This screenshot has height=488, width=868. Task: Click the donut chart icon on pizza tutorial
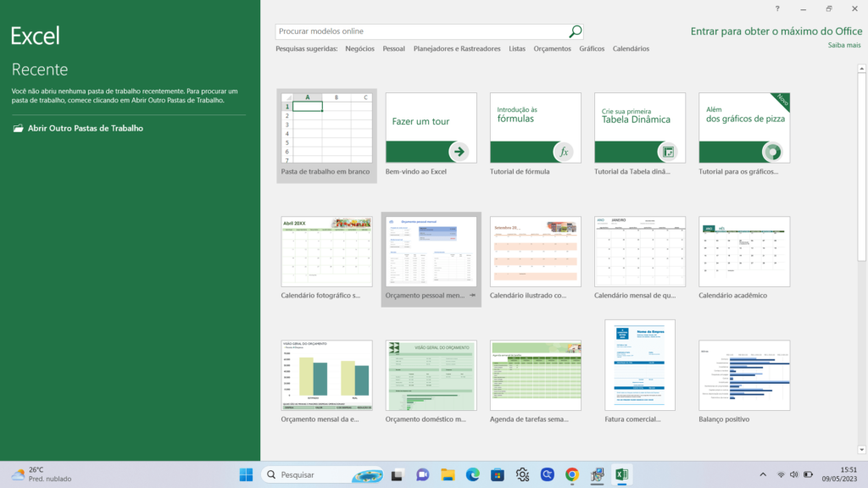772,152
